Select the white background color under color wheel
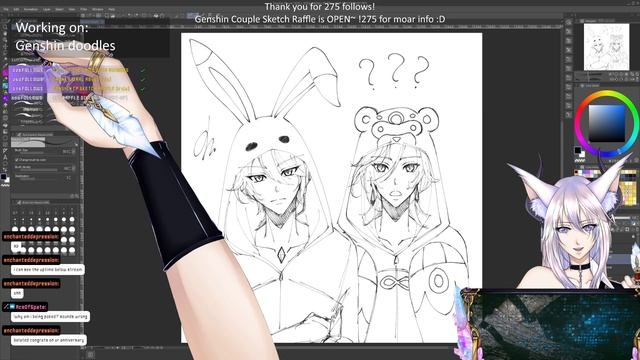This screenshot has height=360, width=640. coord(582,155)
